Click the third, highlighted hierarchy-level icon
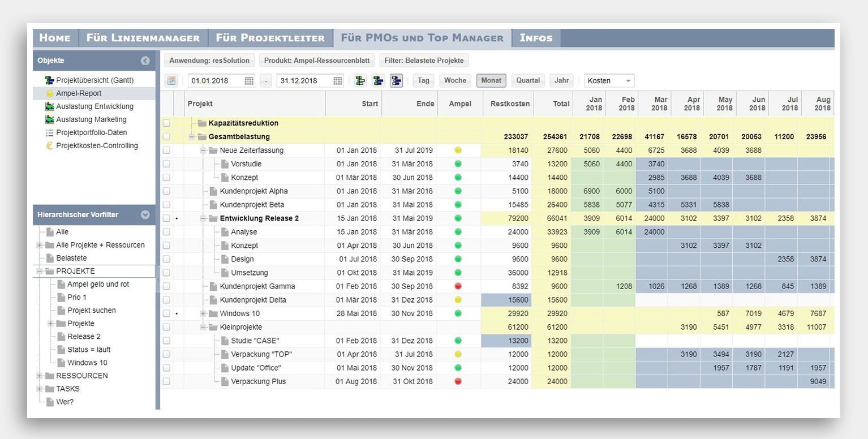 click(x=396, y=81)
